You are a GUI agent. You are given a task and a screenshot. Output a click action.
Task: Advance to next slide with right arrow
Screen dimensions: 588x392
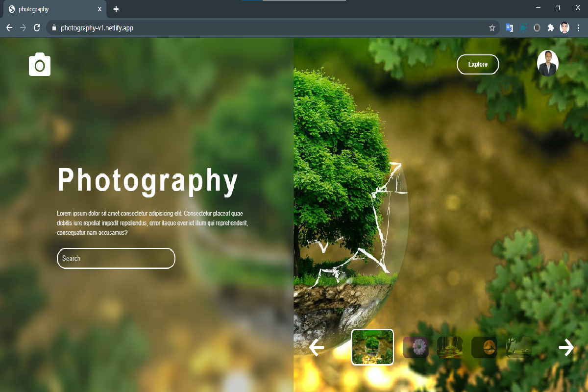[x=566, y=347]
